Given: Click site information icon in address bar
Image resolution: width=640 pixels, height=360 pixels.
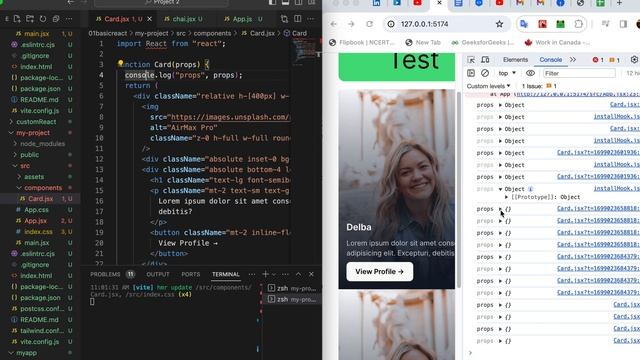Looking at the screenshot, I should [391, 24].
